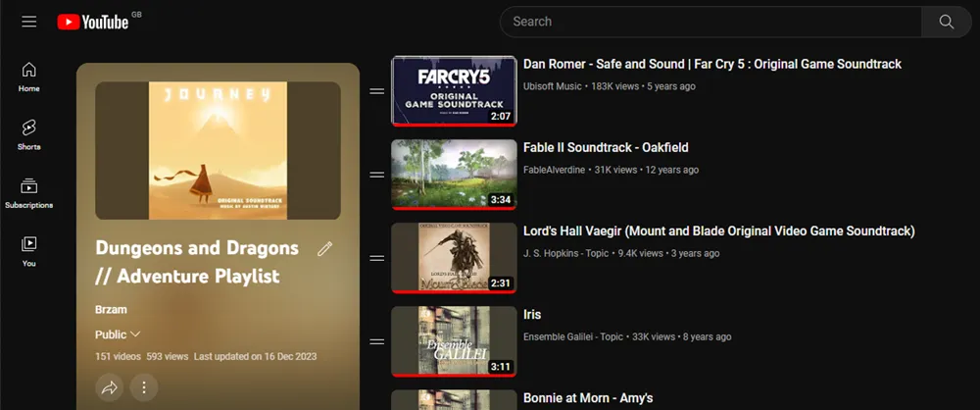This screenshot has height=410, width=980.
Task: Open the Brzam channel name
Action: point(112,310)
